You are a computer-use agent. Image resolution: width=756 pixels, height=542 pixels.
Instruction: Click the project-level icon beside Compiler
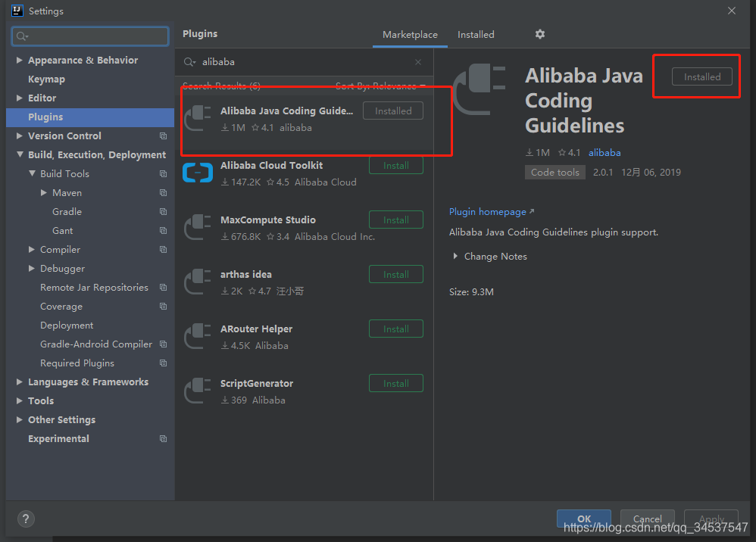(164, 250)
